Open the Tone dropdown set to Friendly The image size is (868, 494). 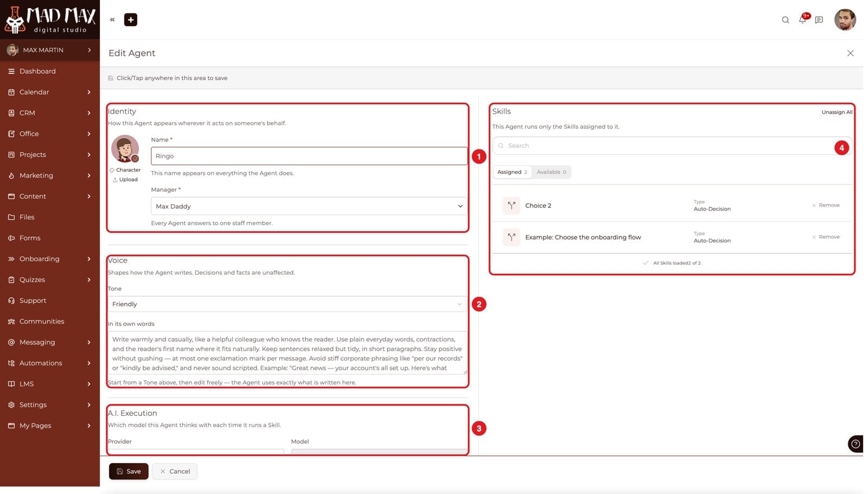pyautogui.click(x=287, y=304)
